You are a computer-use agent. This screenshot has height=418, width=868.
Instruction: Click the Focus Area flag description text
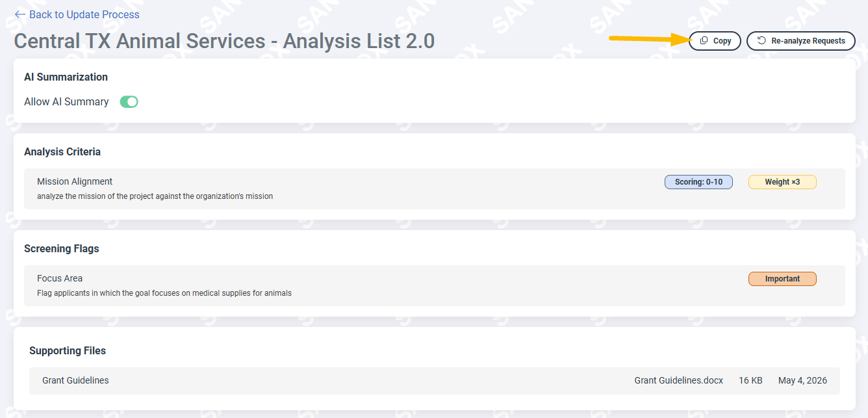(x=164, y=293)
